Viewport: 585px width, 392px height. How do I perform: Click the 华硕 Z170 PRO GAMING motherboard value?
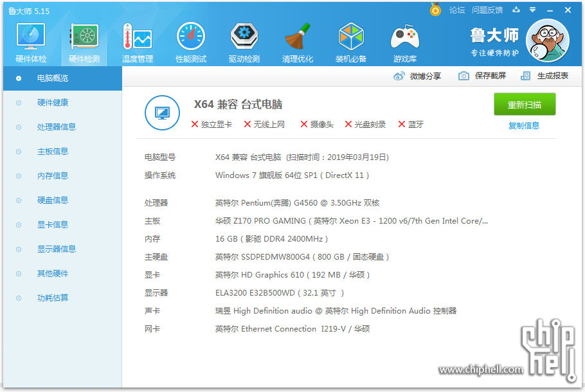tap(352, 221)
